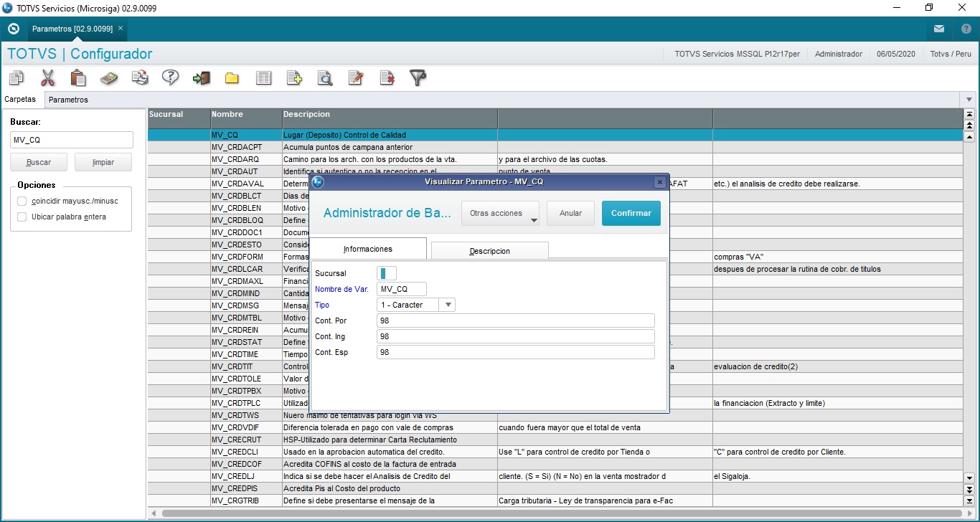Click the single-up arrow scroll button
This screenshot has width=980, height=522.
(969, 136)
